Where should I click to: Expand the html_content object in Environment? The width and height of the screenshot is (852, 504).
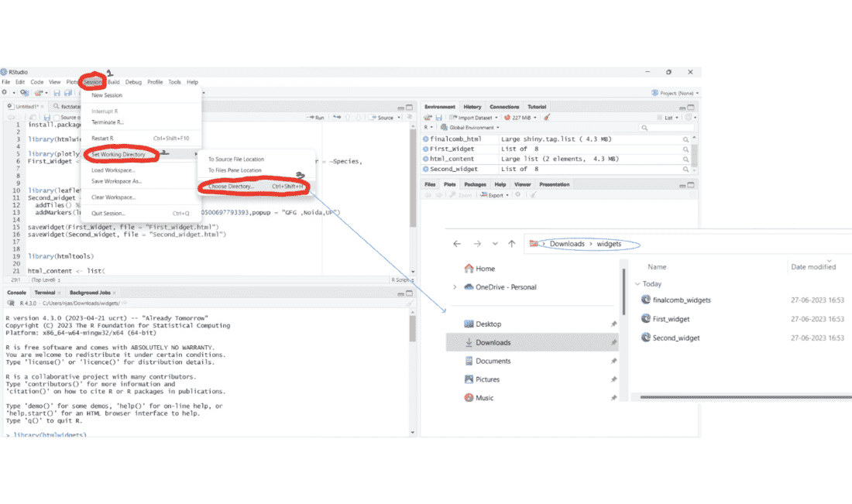coord(425,159)
